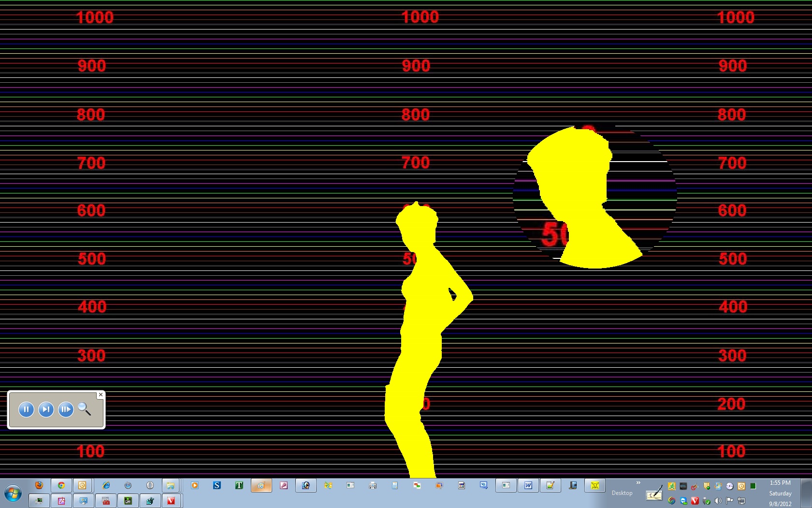The image size is (812, 508).
Task: Click the clock showing 1:55 PM
Action: click(780, 483)
